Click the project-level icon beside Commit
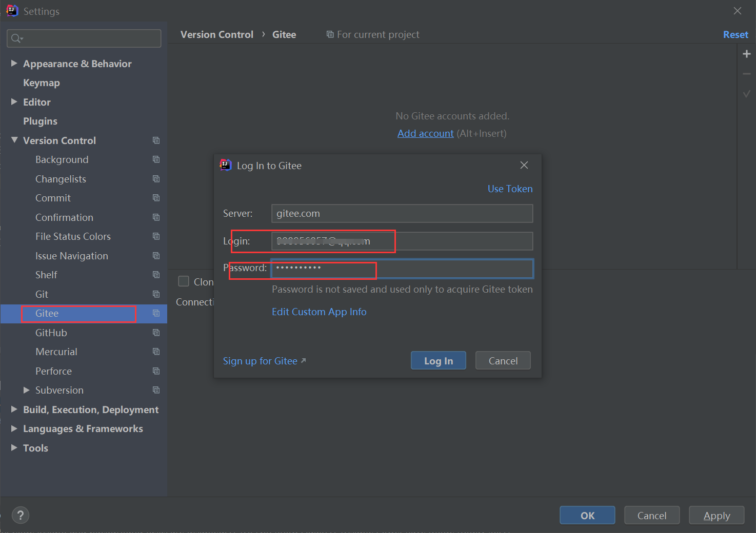This screenshot has height=533, width=756. point(156,198)
